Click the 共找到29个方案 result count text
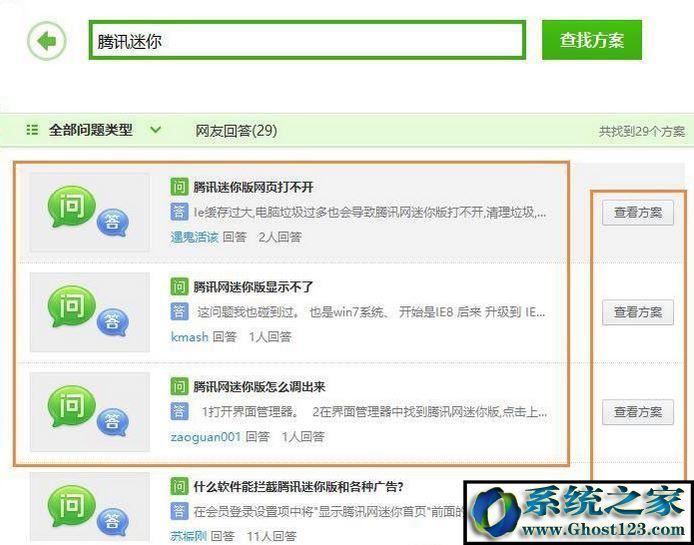This screenshot has width=694, height=545. coord(642,131)
